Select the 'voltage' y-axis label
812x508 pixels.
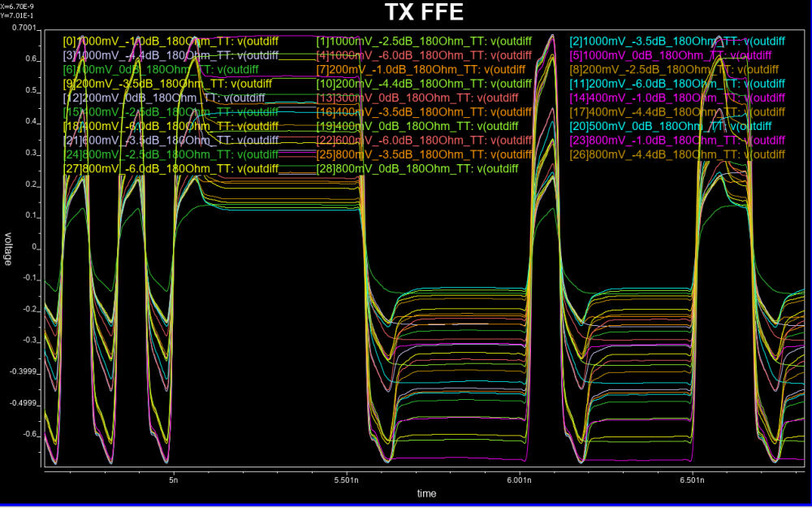coord(8,250)
